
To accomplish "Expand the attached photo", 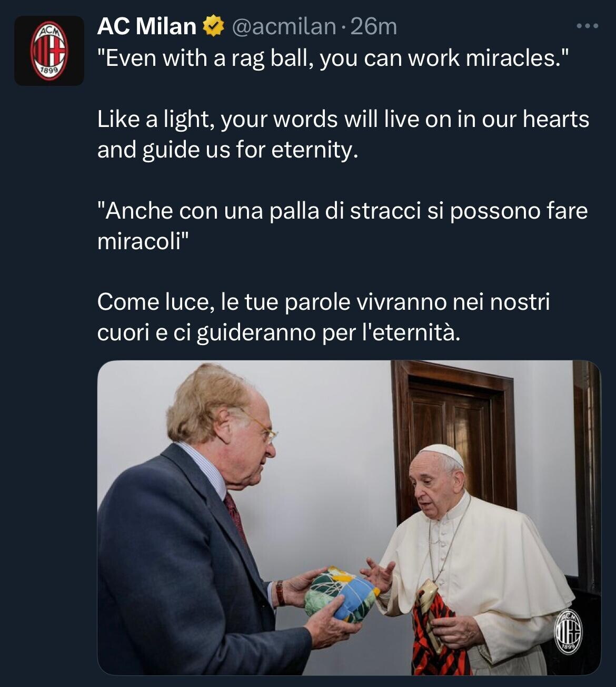I will 349,517.
